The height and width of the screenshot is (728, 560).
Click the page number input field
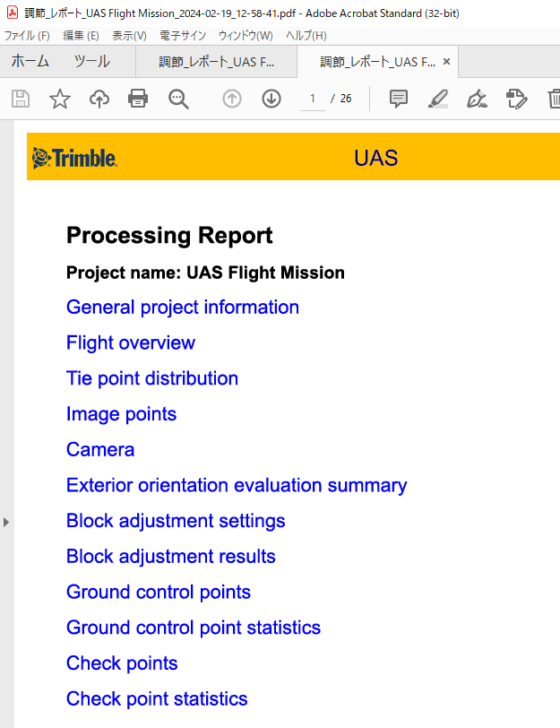click(x=313, y=99)
